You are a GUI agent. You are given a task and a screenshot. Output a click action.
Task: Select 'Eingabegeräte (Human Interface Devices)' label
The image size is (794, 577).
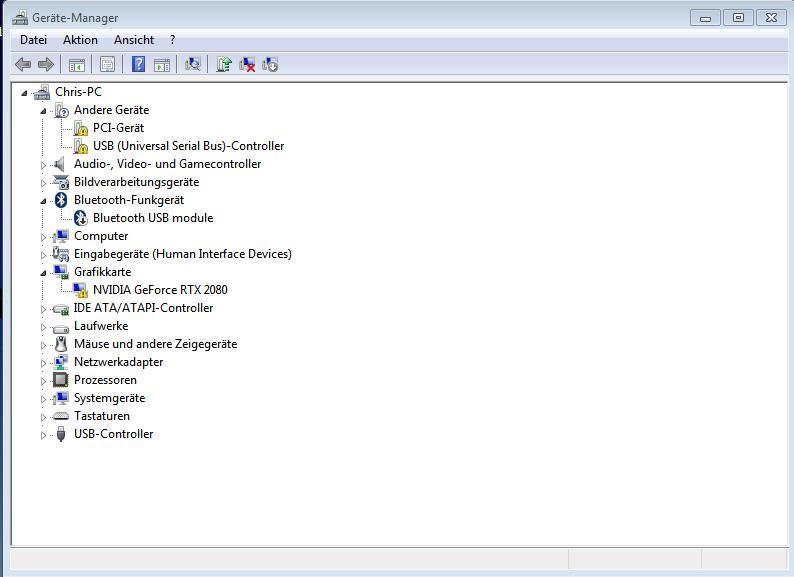tap(183, 254)
